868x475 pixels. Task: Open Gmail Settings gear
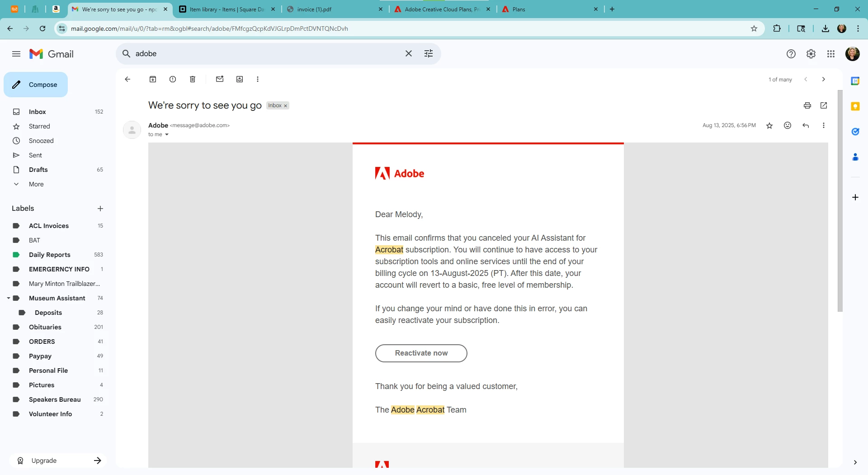click(x=811, y=54)
